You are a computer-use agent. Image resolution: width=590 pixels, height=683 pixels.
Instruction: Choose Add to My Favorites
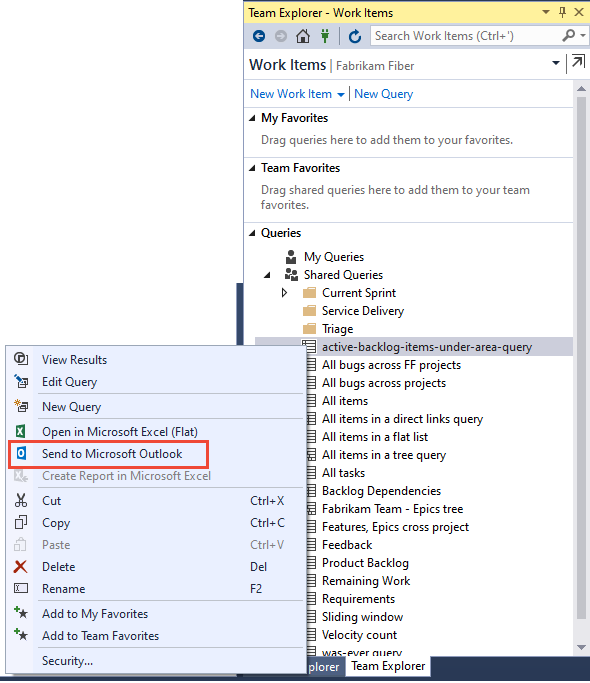(x=95, y=613)
